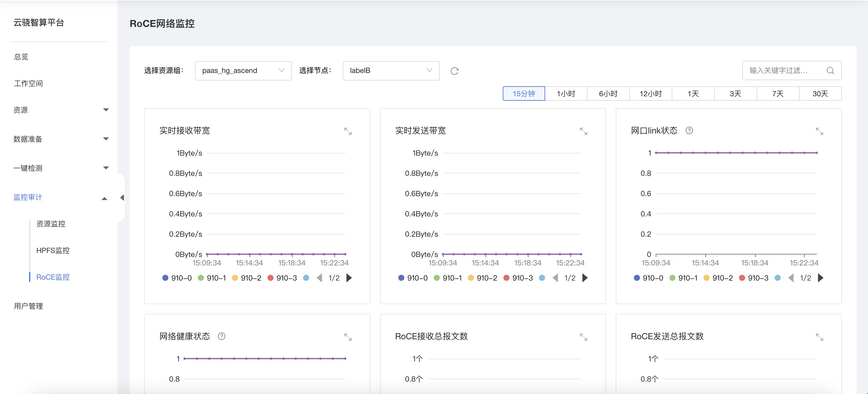
Task: Open the 选择资源组 dropdown paas_hg_ascend
Action: [x=243, y=71]
